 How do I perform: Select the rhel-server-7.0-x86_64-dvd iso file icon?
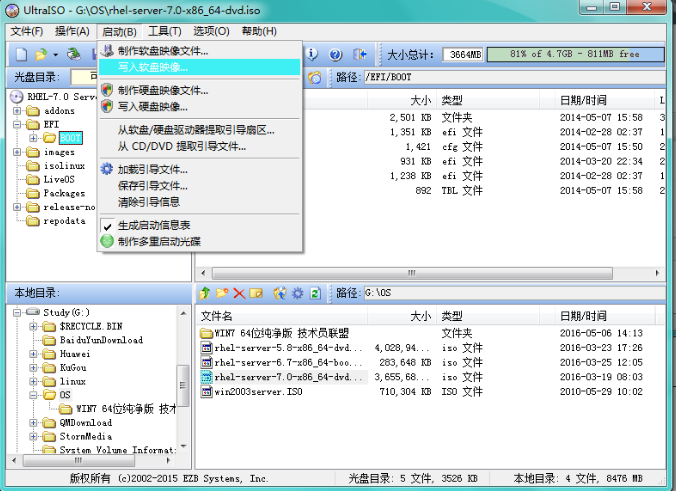click(x=207, y=377)
